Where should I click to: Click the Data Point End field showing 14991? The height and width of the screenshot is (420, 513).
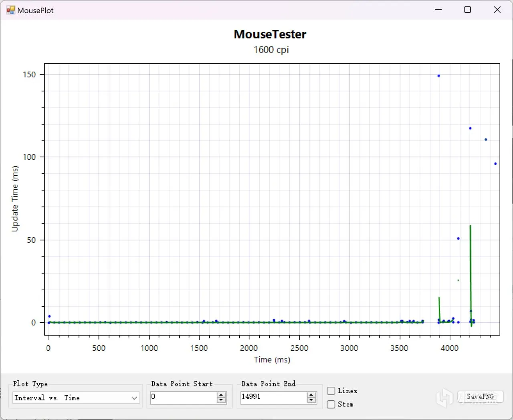click(274, 397)
